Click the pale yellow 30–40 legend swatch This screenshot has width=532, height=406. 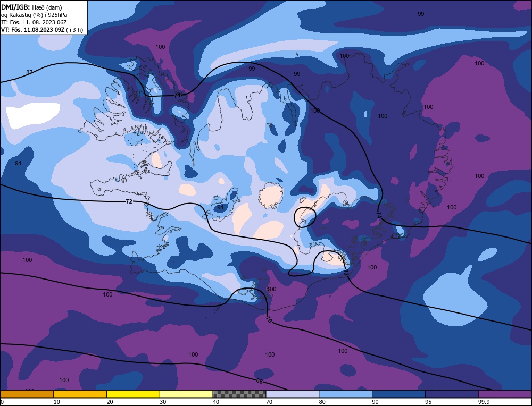[186, 394]
